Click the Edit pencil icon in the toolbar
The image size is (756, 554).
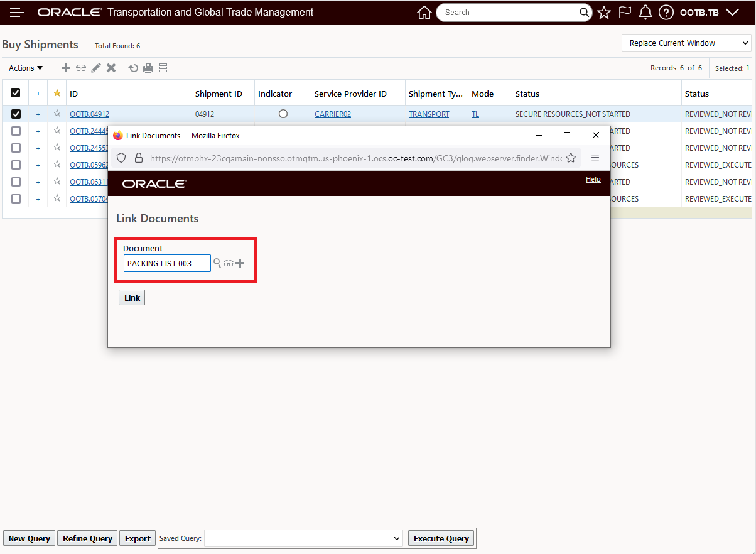click(x=96, y=68)
